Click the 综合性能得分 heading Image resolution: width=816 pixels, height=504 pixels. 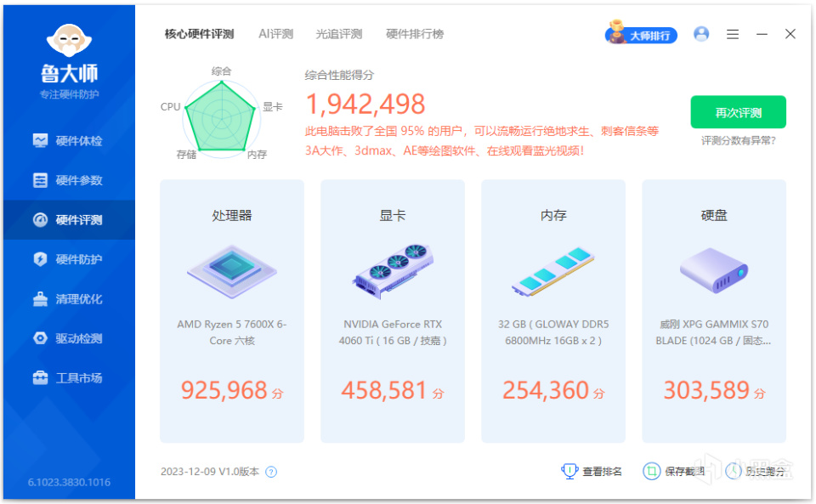click(339, 76)
